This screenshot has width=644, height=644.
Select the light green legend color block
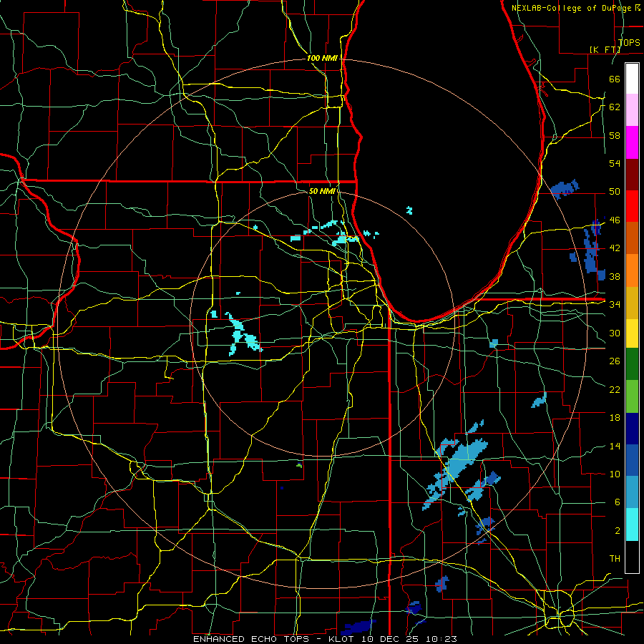[632, 396]
